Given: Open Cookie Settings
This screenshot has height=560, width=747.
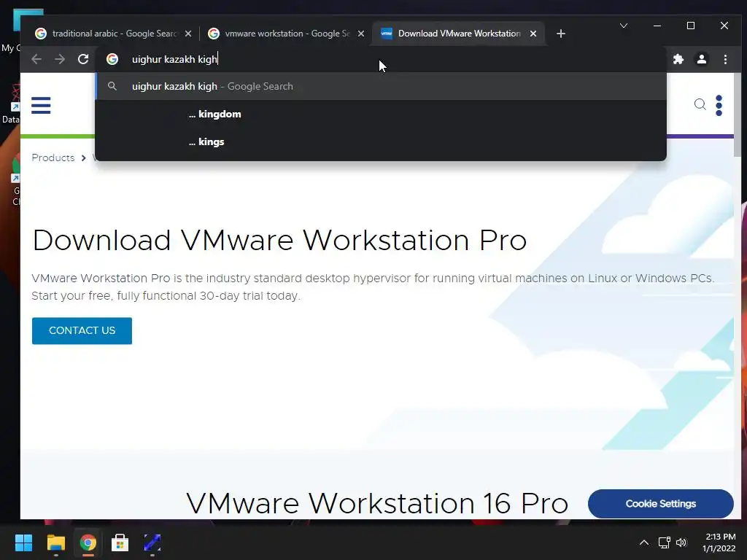Looking at the screenshot, I should [660, 504].
